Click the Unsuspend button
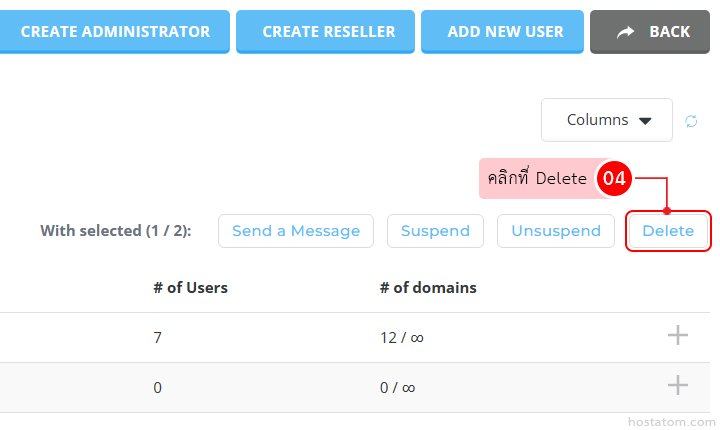This screenshot has height=430, width=720. (x=556, y=231)
